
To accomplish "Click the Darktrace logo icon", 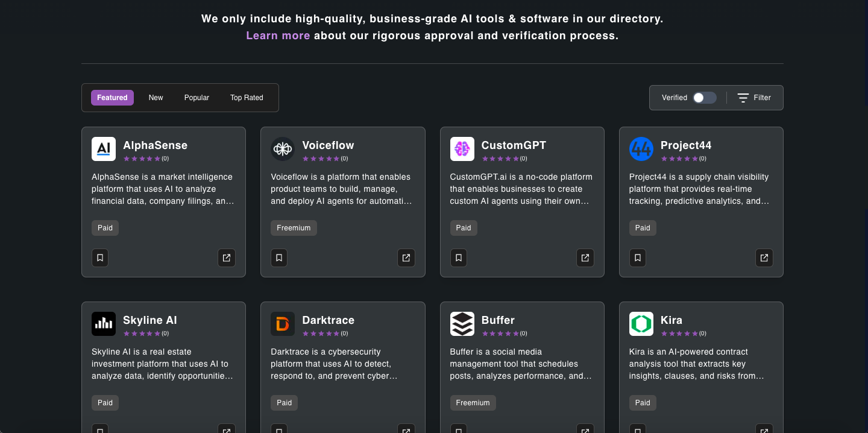I will point(283,324).
